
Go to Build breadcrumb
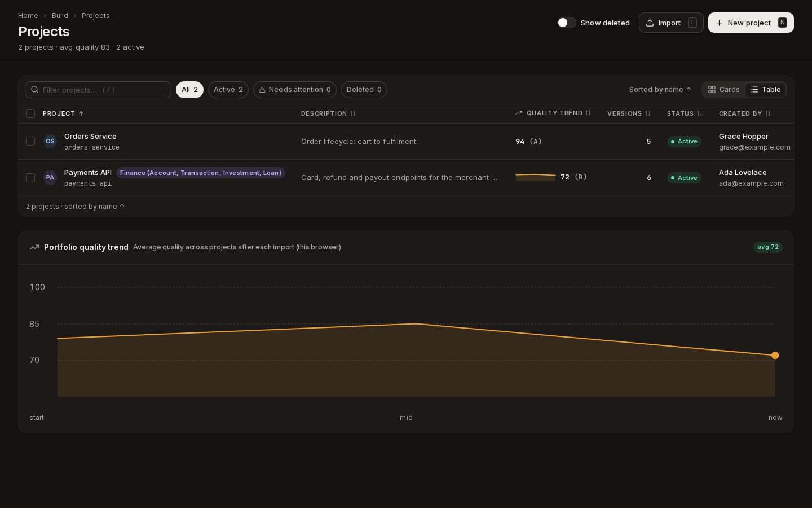60,16
